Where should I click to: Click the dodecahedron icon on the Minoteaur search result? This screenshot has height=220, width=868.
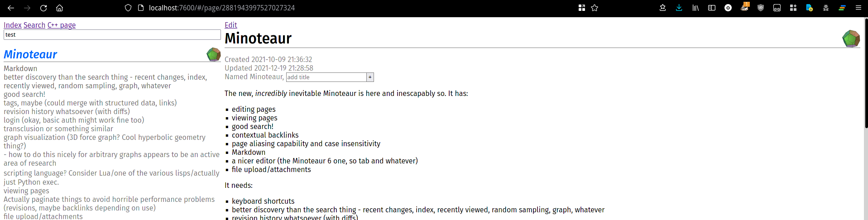(x=214, y=54)
